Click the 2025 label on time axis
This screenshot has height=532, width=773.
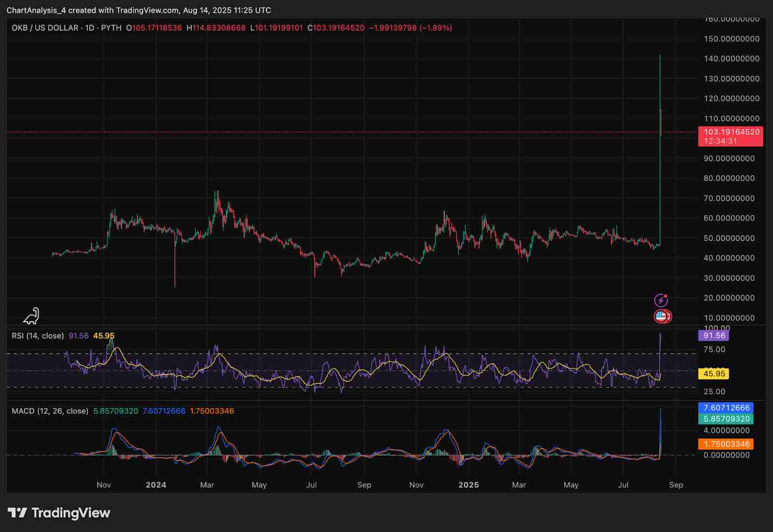coord(469,485)
